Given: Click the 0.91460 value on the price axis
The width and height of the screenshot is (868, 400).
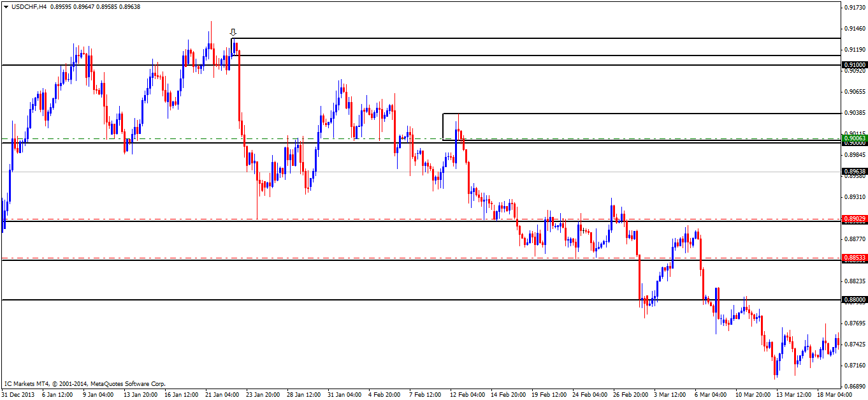Looking at the screenshot, I should pos(855,29).
